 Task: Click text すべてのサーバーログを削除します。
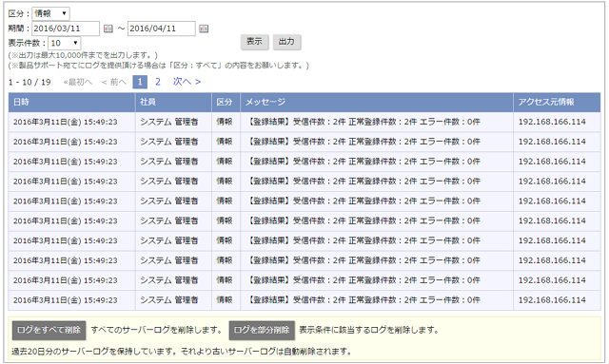point(157,330)
